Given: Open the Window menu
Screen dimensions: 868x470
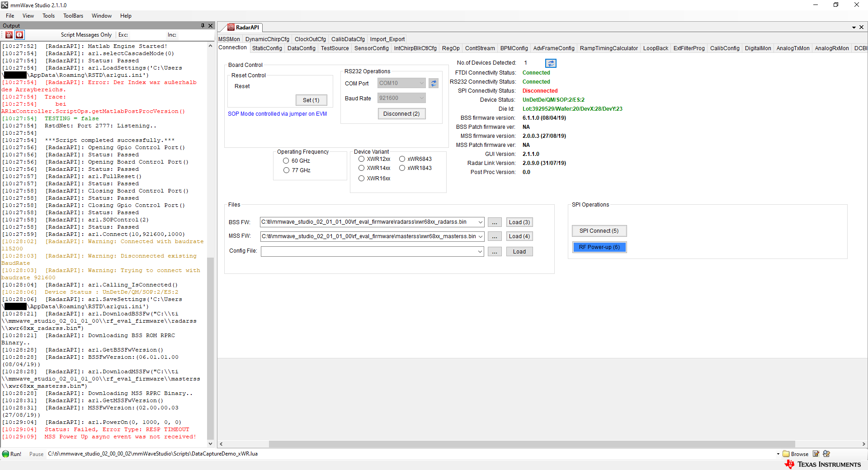Looking at the screenshot, I should tap(102, 16).
